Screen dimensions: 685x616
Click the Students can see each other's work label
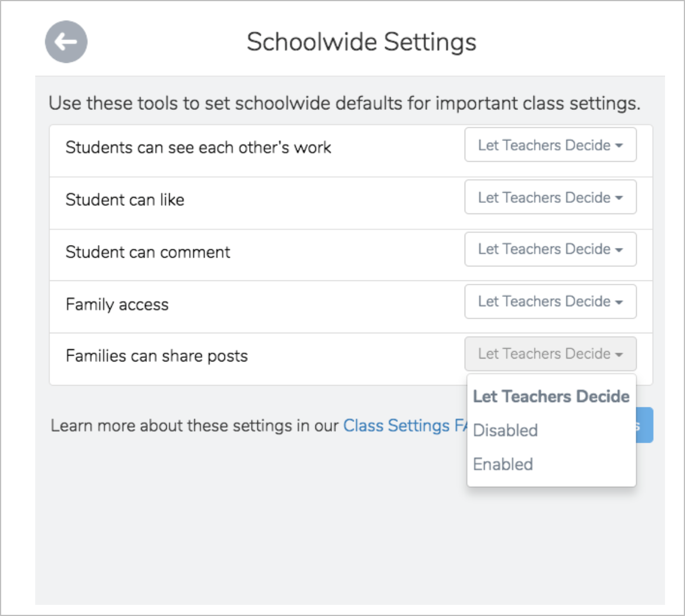coord(198,148)
